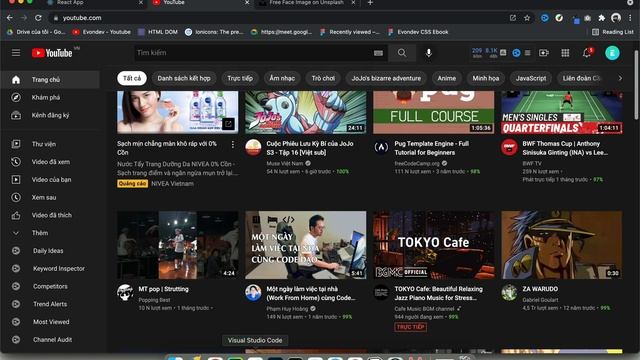Select the JoJo's bizarre adventure chip
This screenshot has height=360, width=640.
pyautogui.click(x=386, y=78)
